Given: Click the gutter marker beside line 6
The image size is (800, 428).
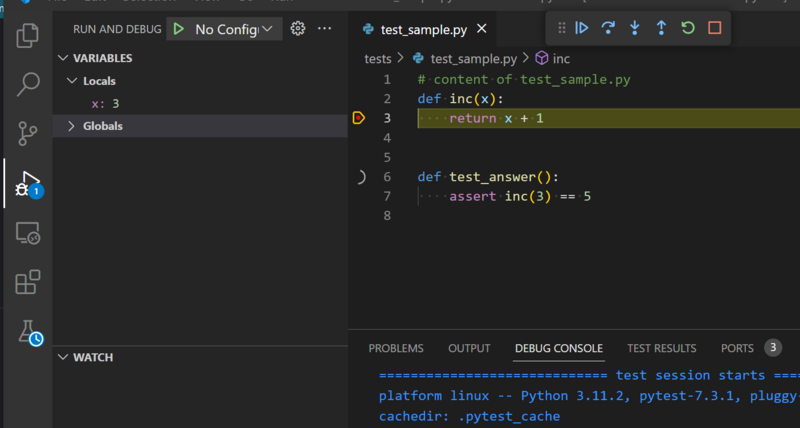Looking at the screenshot, I should [x=361, y=177].
